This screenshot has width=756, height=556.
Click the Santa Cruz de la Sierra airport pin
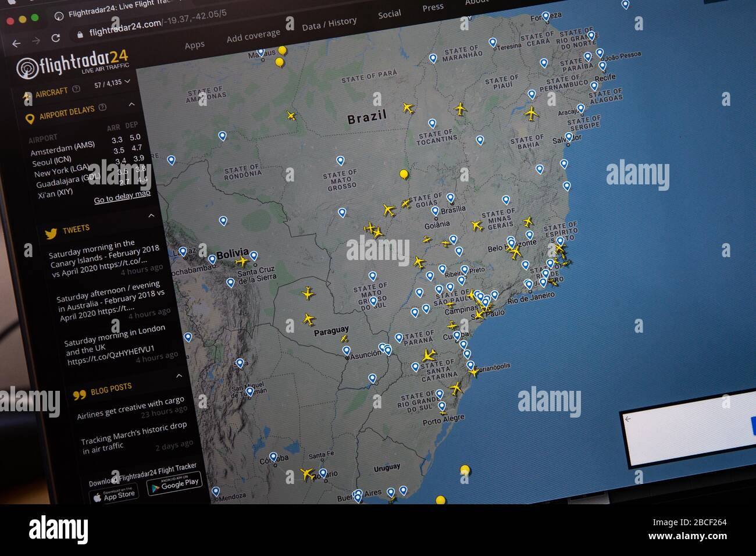(254, 256)
